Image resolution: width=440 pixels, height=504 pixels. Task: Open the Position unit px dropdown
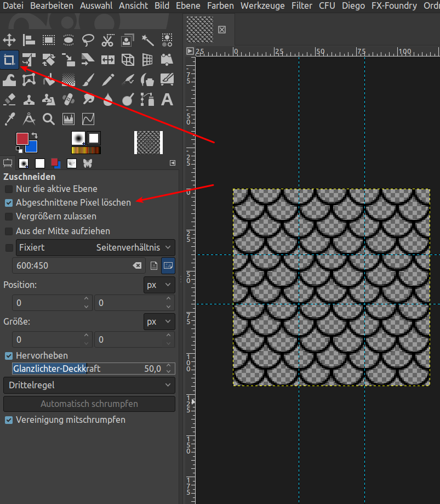coord(159,285)
